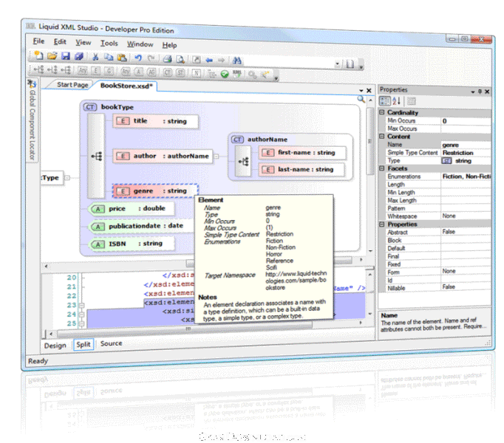This screenshot has width=504, height=443.
Task: Navigate back with the blue left arrow
Action: click(x=209, y=60)
